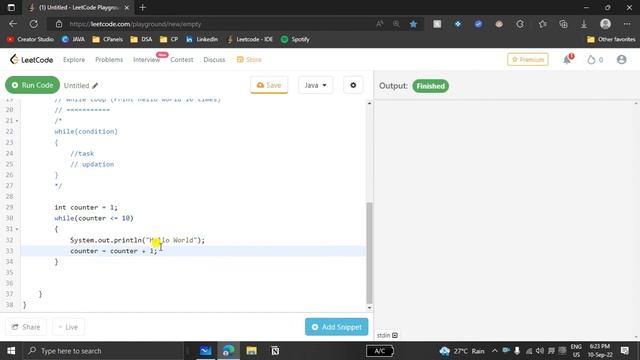The height and width of the screenshot is (360, 640).
Task: Open the Explore menu
Action: (x=74, y=60)
